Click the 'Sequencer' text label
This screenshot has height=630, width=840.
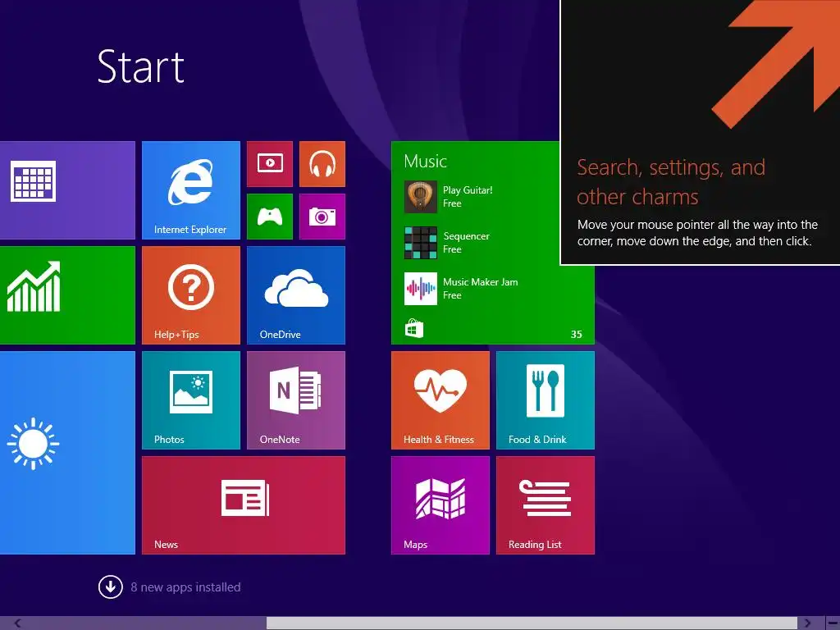click(x=467, y=236)
